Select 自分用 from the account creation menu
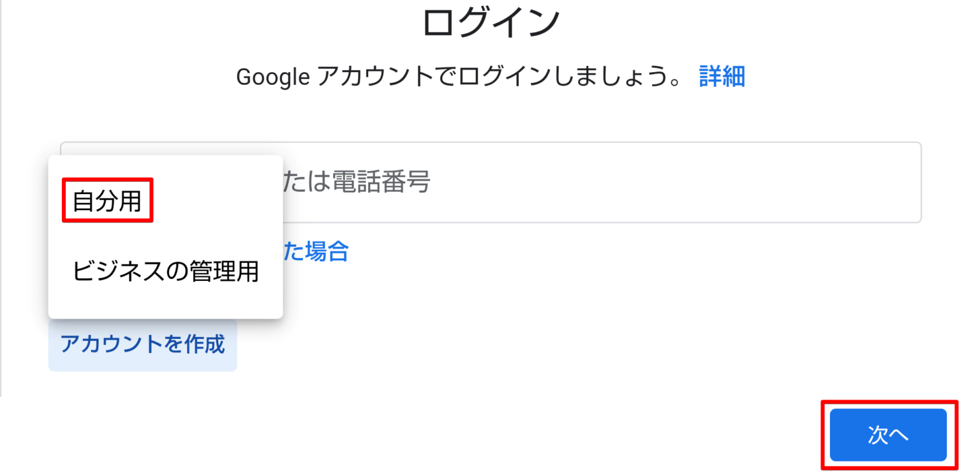This screenshot has width=980, height=473. (x=106, y=199)
